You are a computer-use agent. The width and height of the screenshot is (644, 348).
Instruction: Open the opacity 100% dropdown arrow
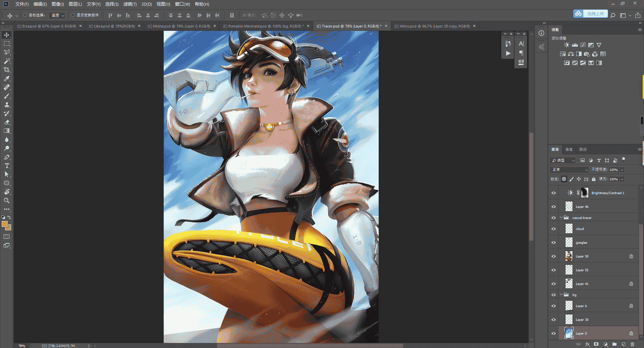click(x=622, y=170)
